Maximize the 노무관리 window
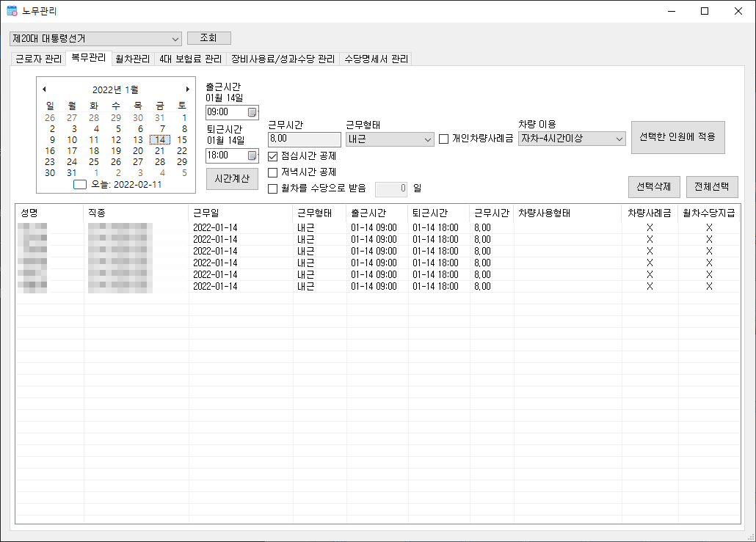Screen dimensions: 756x542 point(705,11)
